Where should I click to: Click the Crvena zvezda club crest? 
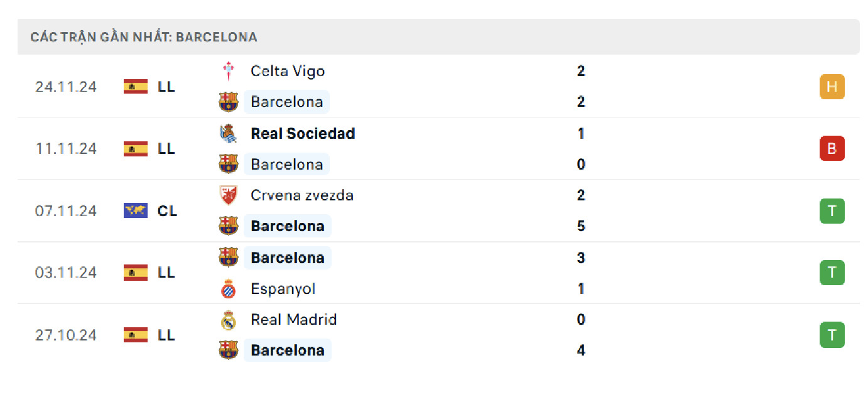228,195
